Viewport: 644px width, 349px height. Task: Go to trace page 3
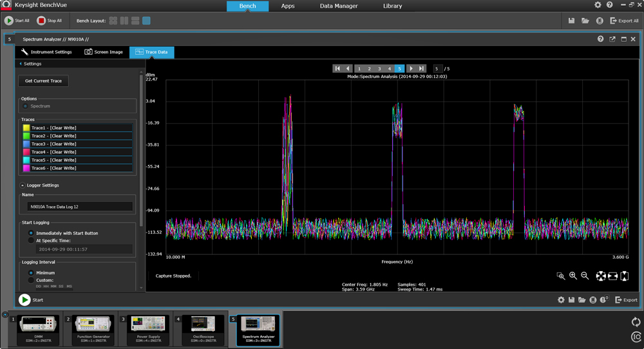click(379, 68)
